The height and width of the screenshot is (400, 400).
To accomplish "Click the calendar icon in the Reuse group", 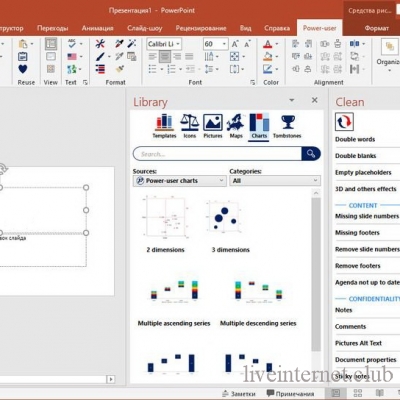I will click(23, 56).
